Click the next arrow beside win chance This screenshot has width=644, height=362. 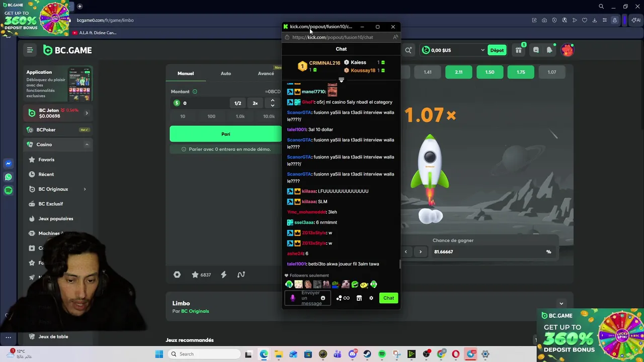click(x=421, y=251)
